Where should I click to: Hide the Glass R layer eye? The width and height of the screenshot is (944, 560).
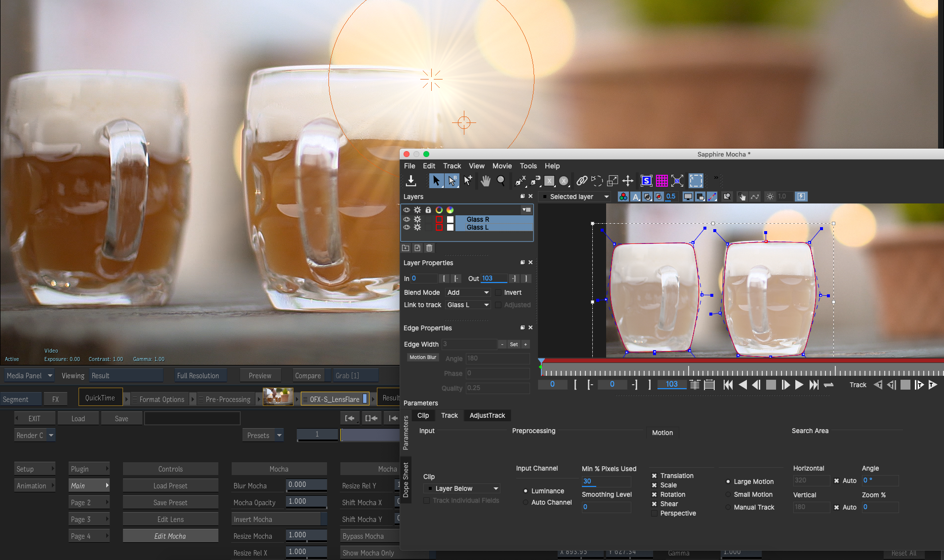coord(407,219)
